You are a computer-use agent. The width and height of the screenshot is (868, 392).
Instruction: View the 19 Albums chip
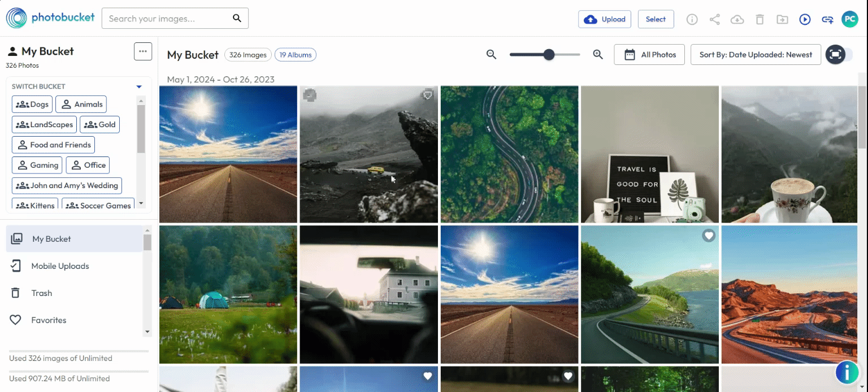coord(296,55)
